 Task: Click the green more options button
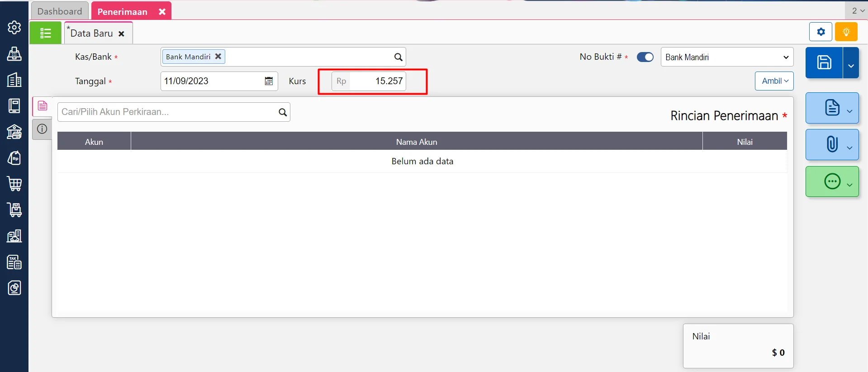point(832,181)
